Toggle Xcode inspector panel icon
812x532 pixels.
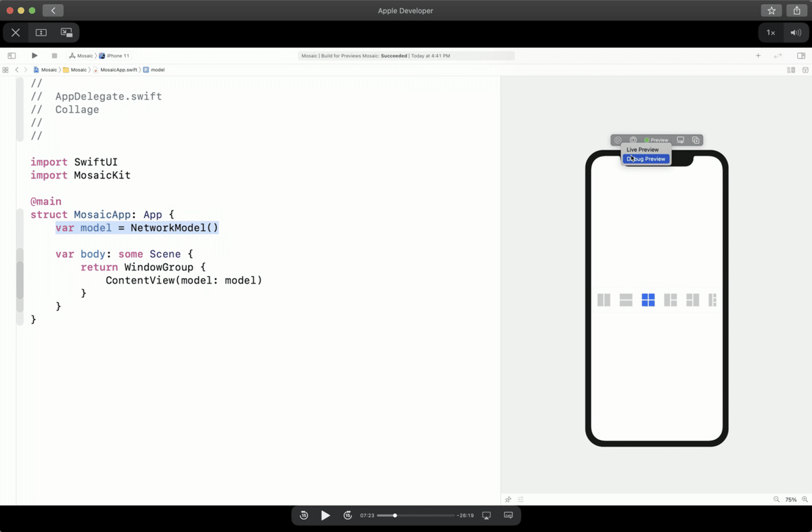801,56
